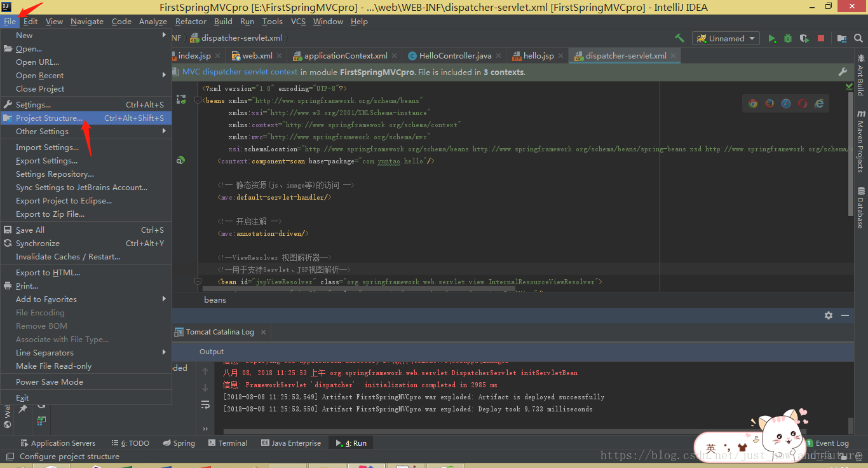Start debugging with the green bug icon
868x468 pixels.
[788, 38]
